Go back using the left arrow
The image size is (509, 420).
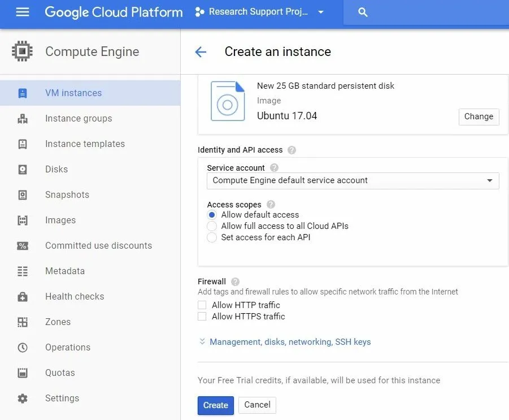click(x=201, y=51)
